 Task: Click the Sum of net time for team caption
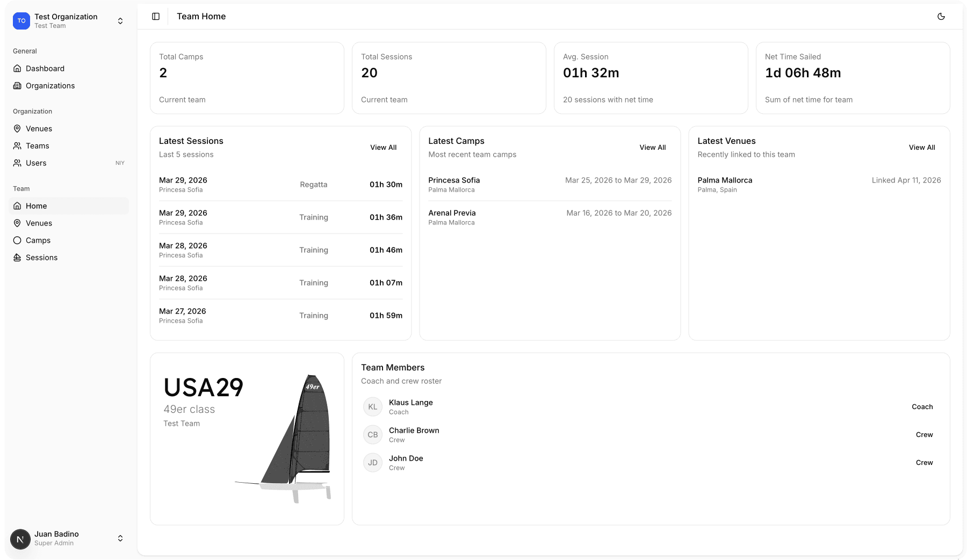click(x=809, y=100)
